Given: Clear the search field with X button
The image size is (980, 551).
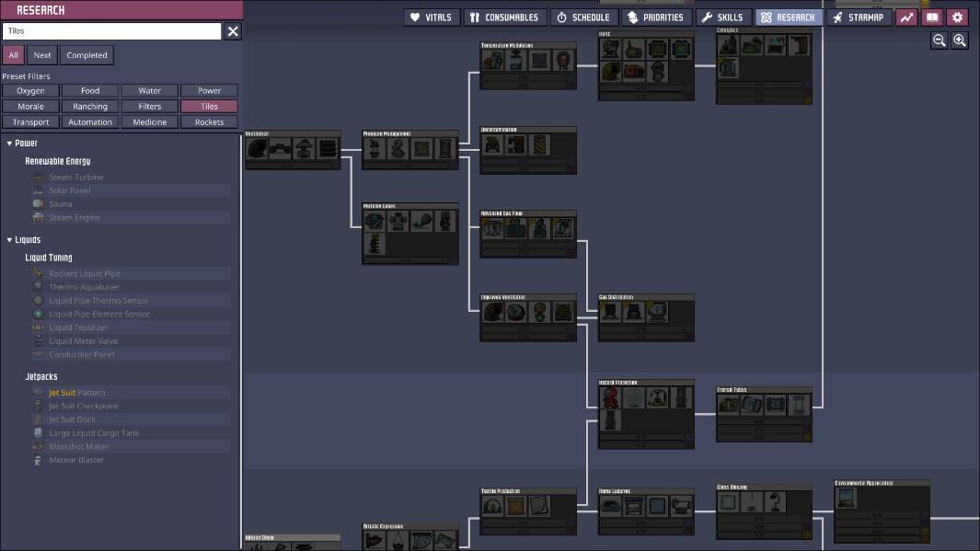Looking at the screenshot, I should pos(233,31).
